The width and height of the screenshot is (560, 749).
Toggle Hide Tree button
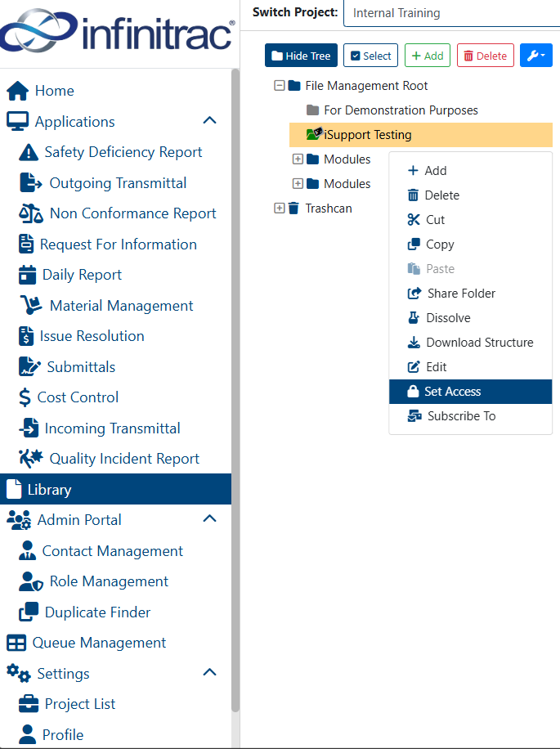tap(301, 56)
